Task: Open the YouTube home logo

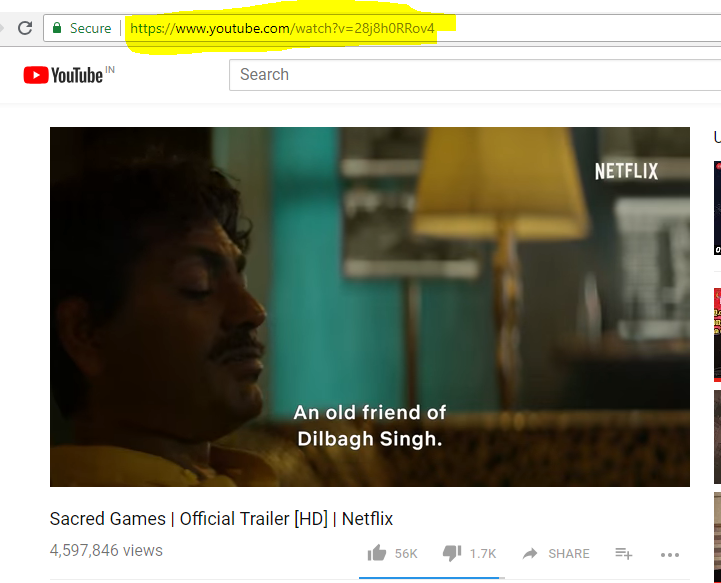Action: pos(63,75)
